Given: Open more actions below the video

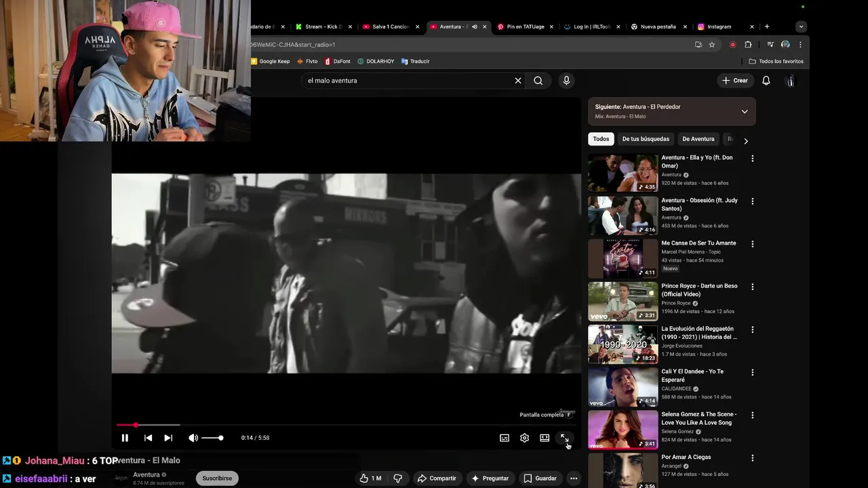Looking at the screenshot, I should [x=574, y=479].
